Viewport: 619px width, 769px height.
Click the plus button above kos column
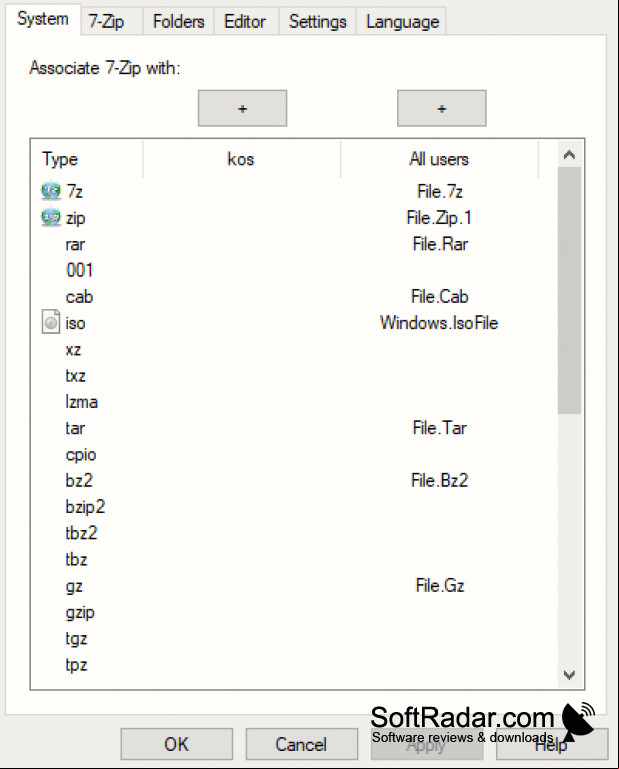(x=242, y=108)
